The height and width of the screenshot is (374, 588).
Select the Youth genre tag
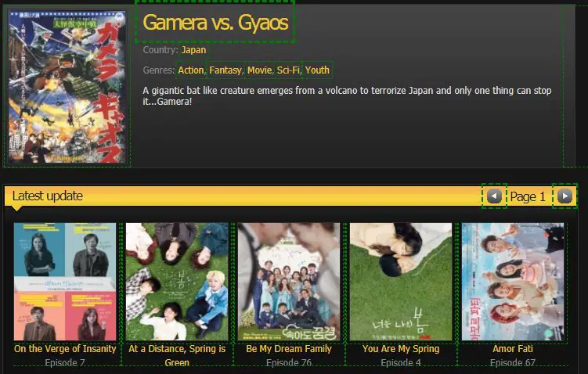[317, 70]
